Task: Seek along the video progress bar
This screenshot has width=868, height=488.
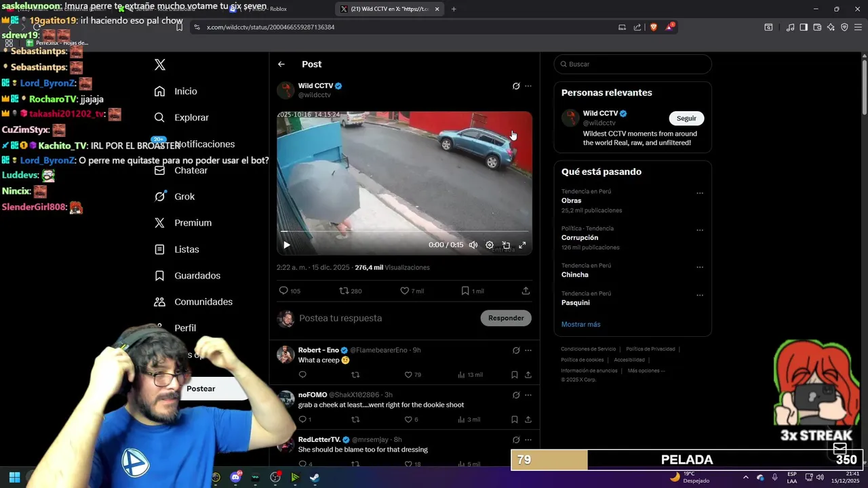Action: [x=404, y=232]
